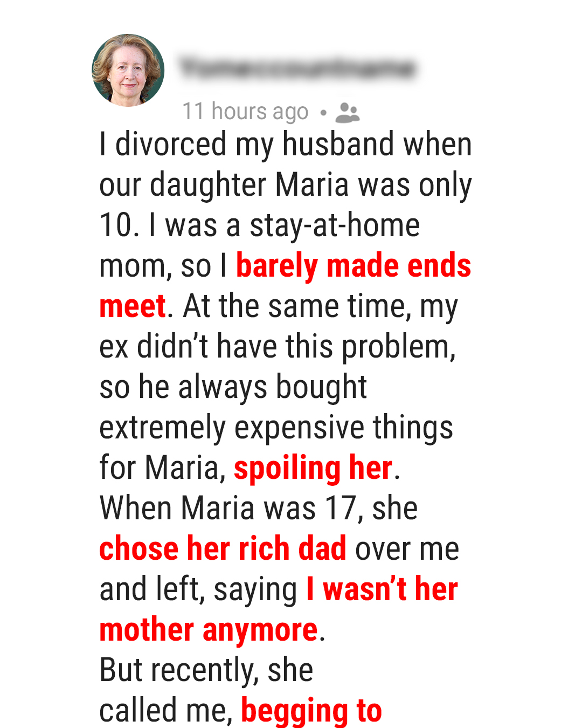This screenshot has height=728, width=582.
Task: Select the line "so he always bought"
Action: click(233, 387)
